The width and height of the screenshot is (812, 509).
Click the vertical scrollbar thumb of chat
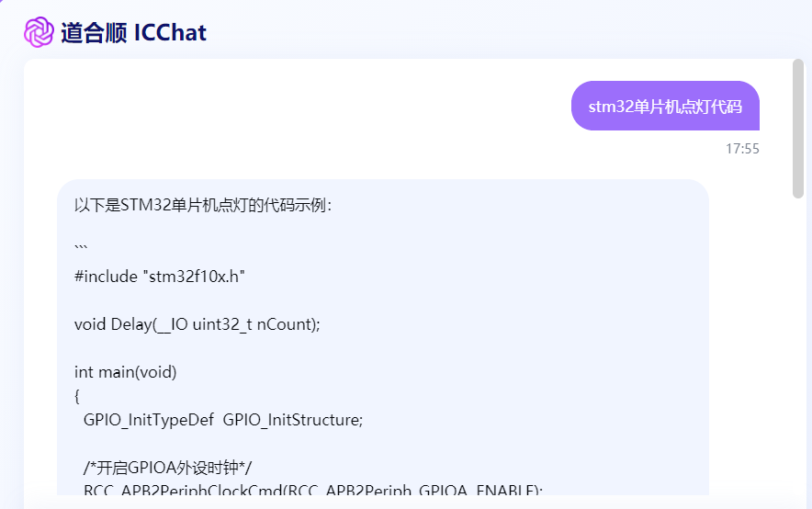(x=798, y=129)
